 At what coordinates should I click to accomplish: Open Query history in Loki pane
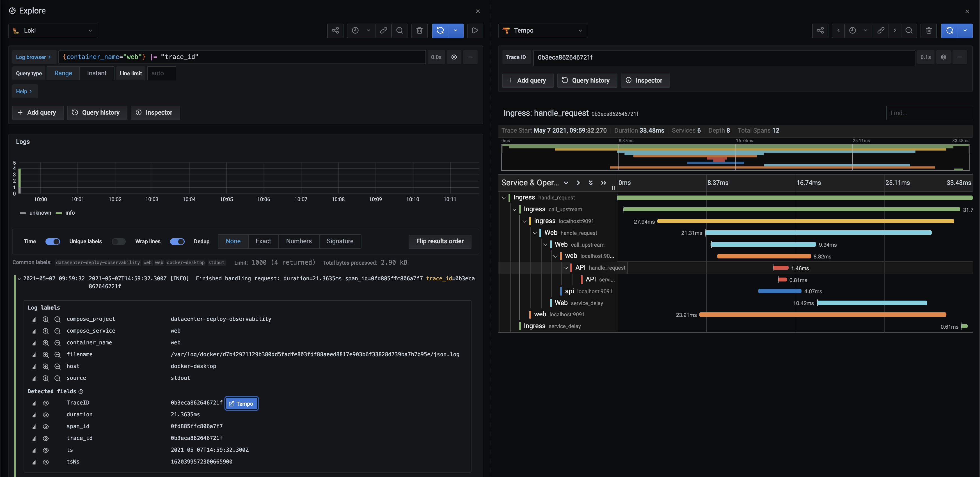pyautogui.click(x=97, y=113)
